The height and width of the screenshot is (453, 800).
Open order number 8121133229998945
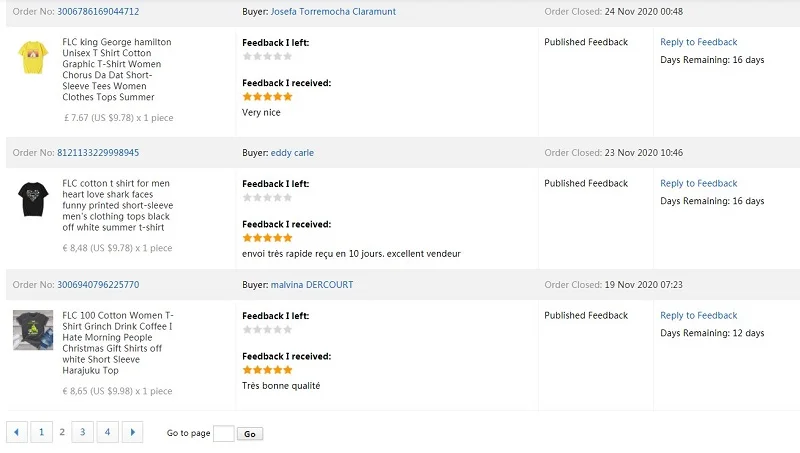[98, 153]
